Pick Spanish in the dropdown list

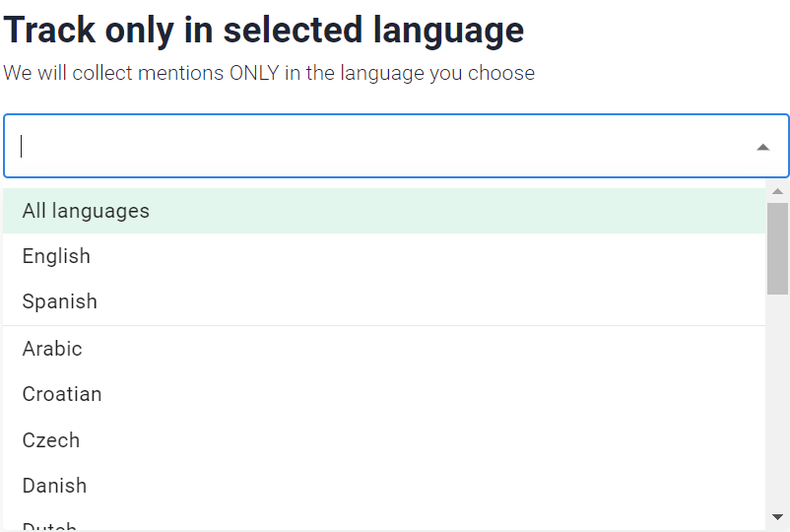[60, 301]
